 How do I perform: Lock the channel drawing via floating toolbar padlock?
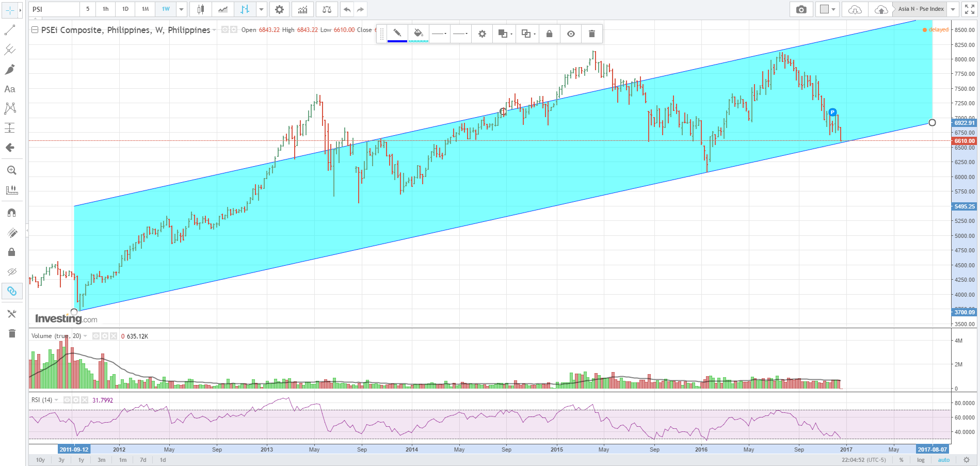[x=549, y=33]
